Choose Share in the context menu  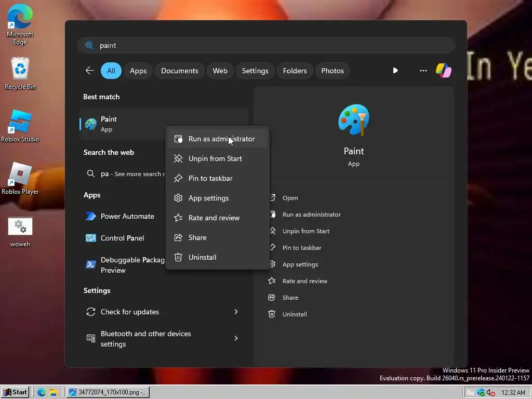218,237
